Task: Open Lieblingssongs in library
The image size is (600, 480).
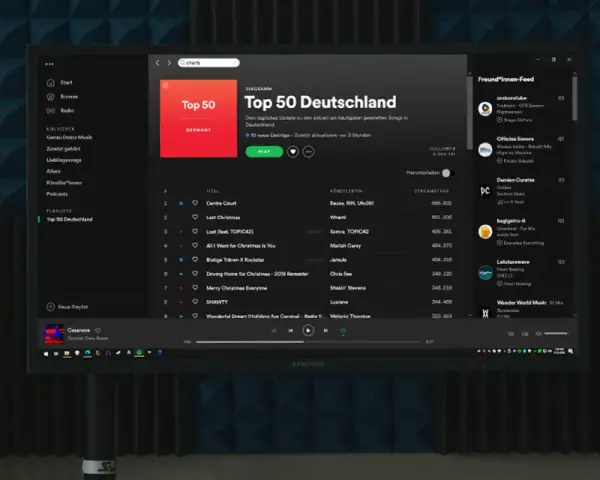Action: (x=64, y=160)
